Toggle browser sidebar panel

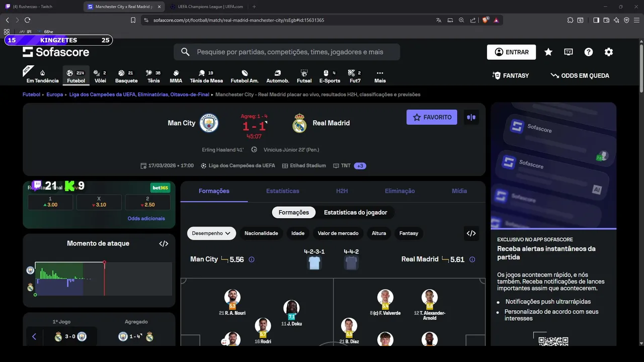point(596,20)
